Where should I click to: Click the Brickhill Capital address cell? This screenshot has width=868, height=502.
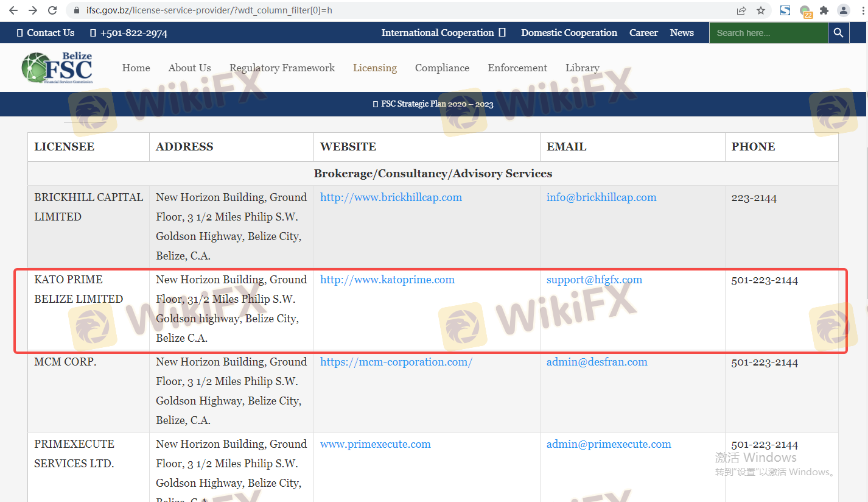point(232,227)
